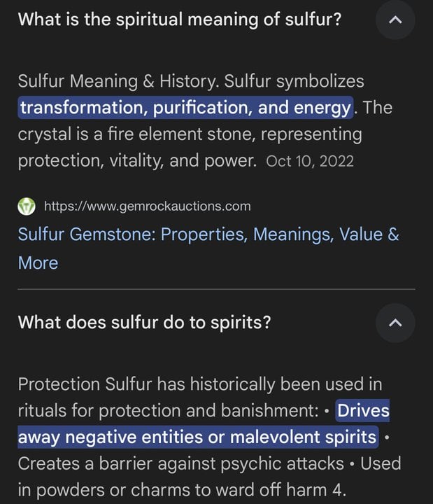Collapse the sulfur and spirits answer chevron

395,323
